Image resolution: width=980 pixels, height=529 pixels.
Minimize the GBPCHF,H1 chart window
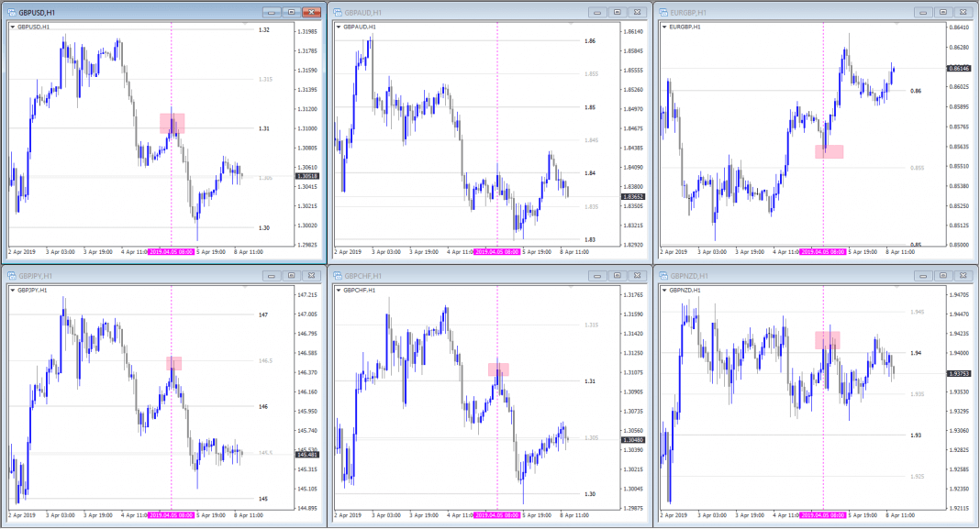pos(597,275)
